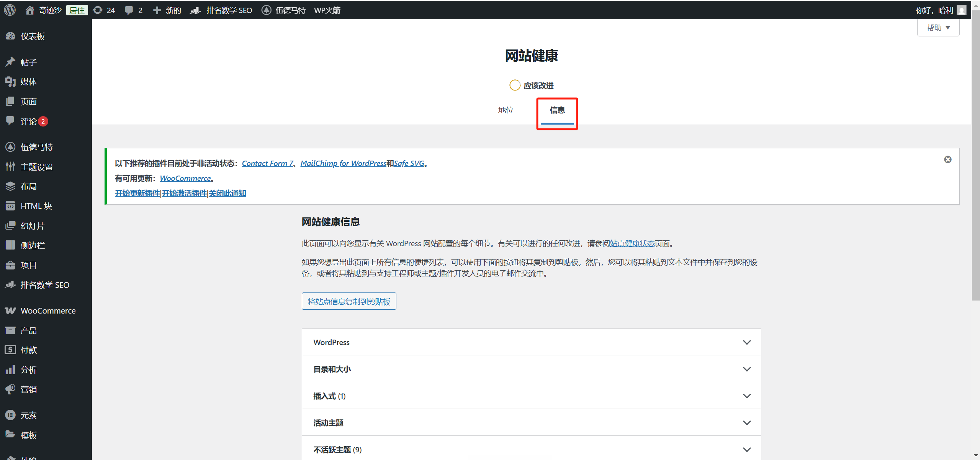Open the WooCommerce menu
980x460 pixels.
pyautogui.click(x=48, y=310)
